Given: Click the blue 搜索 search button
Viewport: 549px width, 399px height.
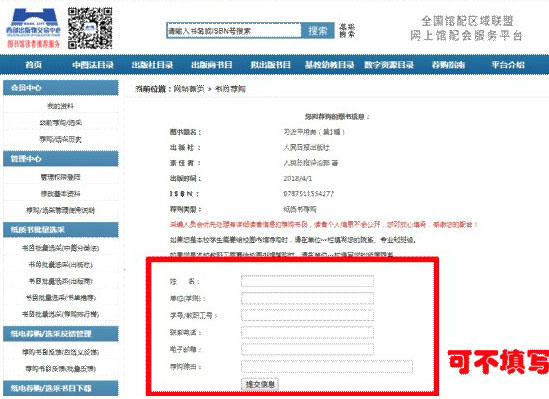Looking at the screenshot, I should [318, 31].
